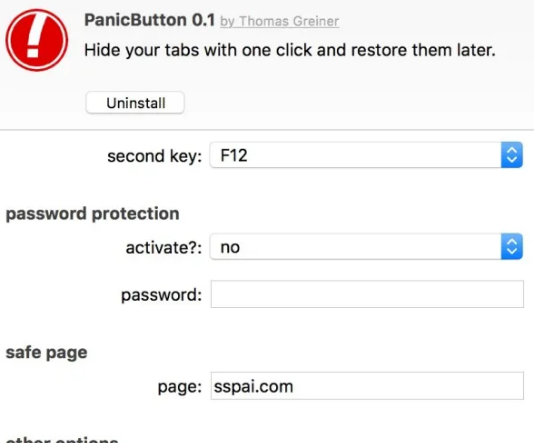This screenshot has height=443, width=534.
Task: Uninstall the PanicButton extension
Action: pos(135,102)
